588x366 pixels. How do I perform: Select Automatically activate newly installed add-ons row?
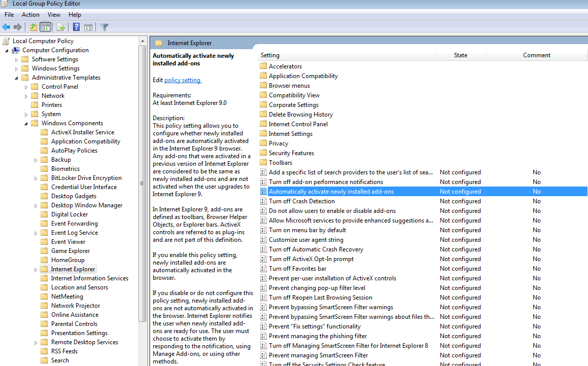click(423, 192)
